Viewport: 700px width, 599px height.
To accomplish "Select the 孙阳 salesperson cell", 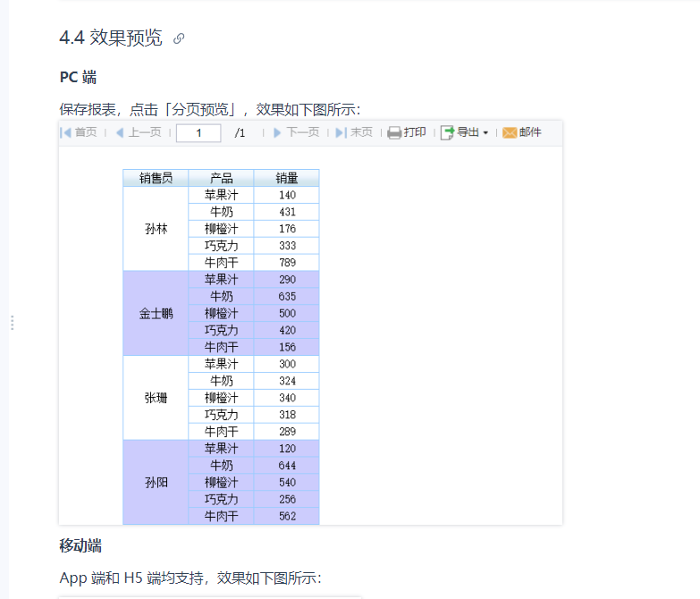I will [156, 482].
